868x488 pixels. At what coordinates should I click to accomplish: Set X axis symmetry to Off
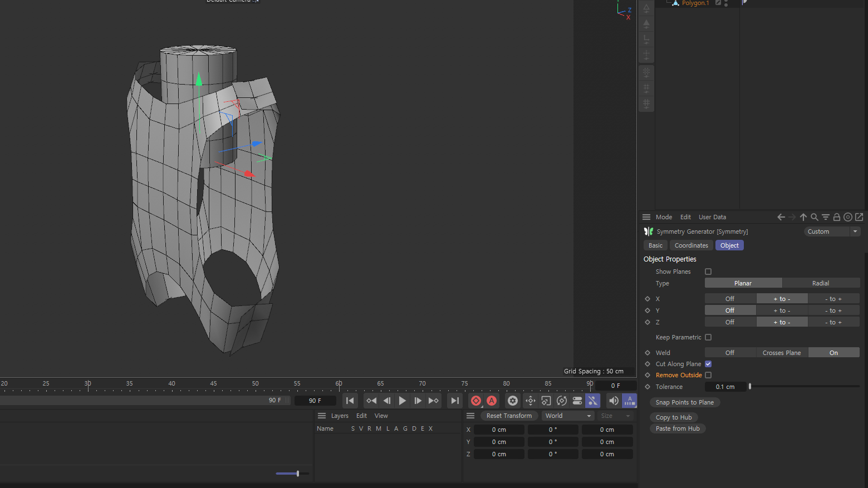730,299
